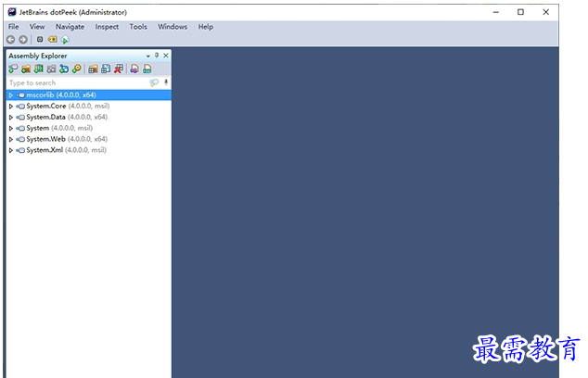Open the Tools menu
Image resolution: width=588 pixels, height=378 pixels.
[x=138, y=27]
